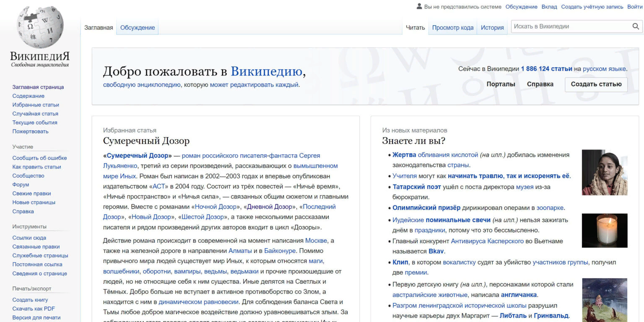Click the user silhouette icon at top

coord(419,6)
